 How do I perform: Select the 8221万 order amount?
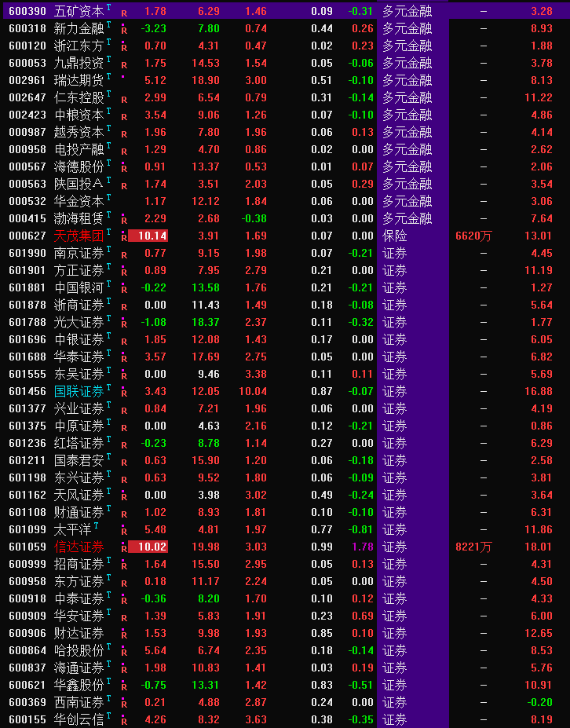[473, 547]
